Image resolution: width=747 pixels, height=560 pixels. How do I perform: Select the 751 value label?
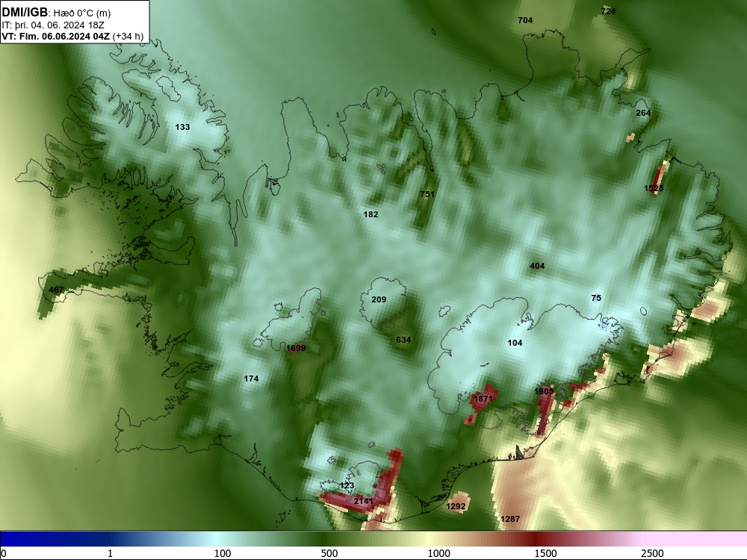tap(427, 194)
